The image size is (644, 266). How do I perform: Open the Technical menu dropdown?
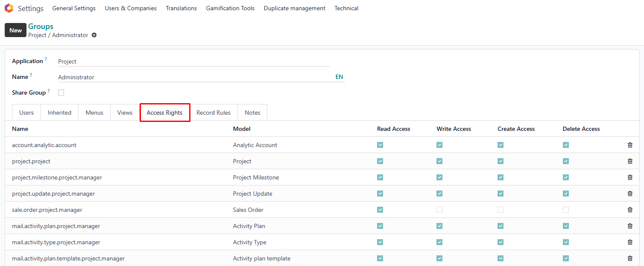346,8
